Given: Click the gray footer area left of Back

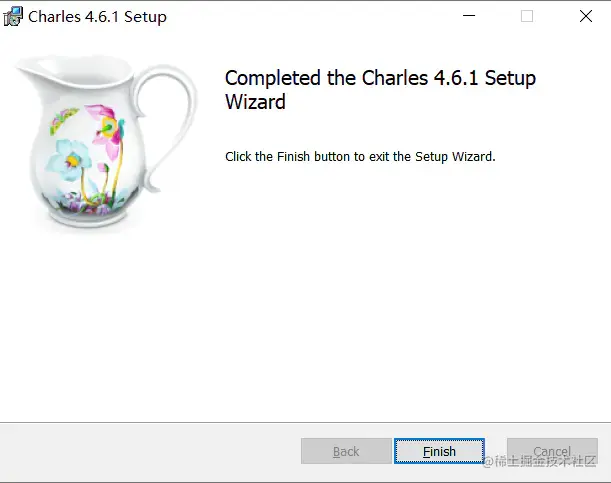Looking at the screenshot, I should 150,451.
